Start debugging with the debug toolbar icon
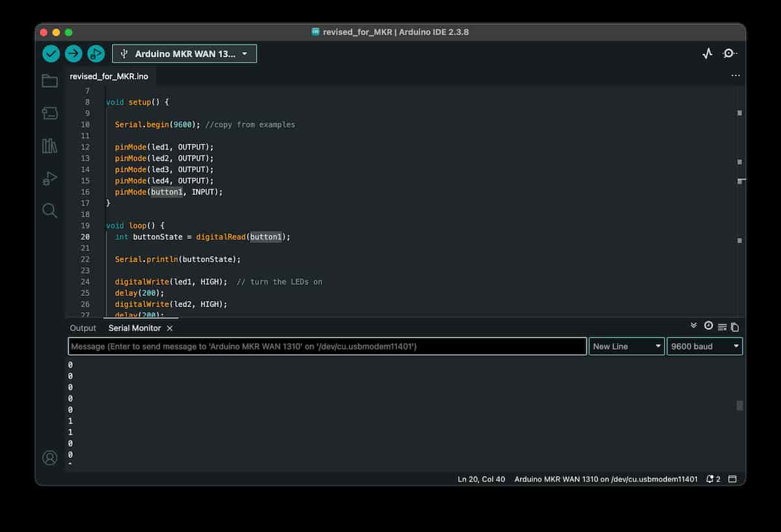 pyautogui.click(x=96, y=54)
